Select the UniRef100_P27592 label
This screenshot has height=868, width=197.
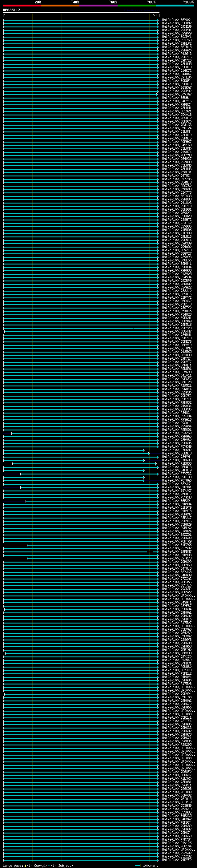177,548
